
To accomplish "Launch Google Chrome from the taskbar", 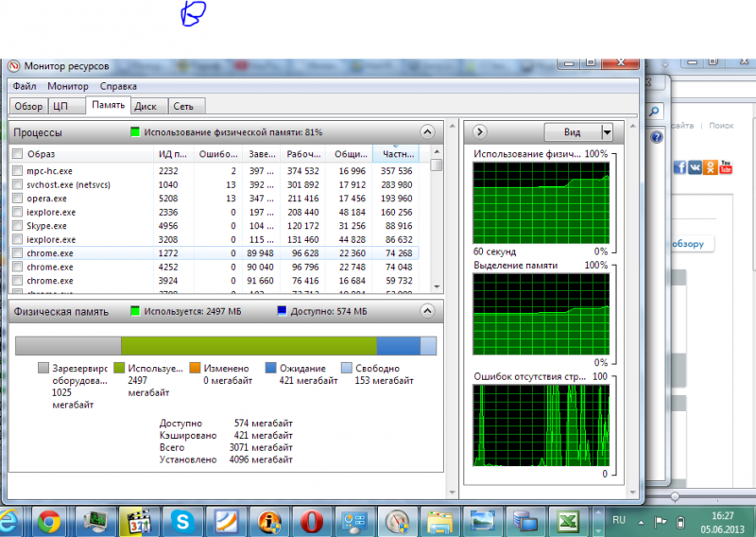I will tap(49, 522).
